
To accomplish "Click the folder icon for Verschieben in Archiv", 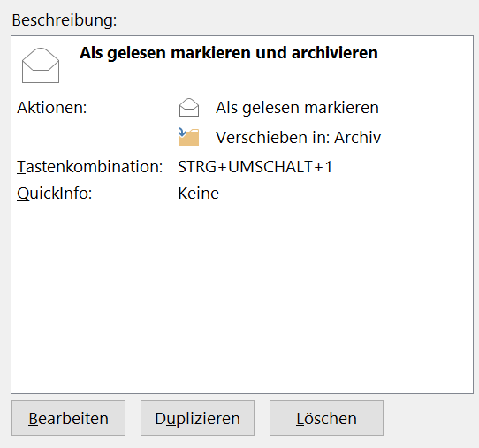I will [x=189, y=137].
